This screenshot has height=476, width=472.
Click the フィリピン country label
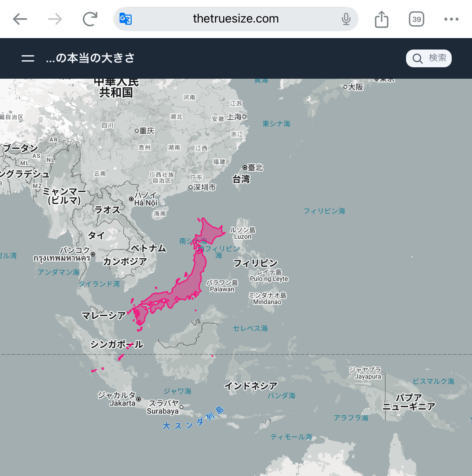[255, 263]
